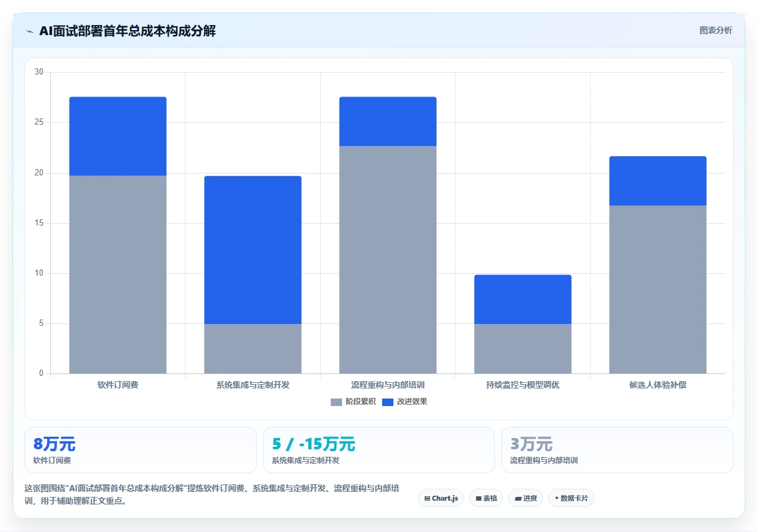Click the header icon beside the chart title

[x=29, y=31]
